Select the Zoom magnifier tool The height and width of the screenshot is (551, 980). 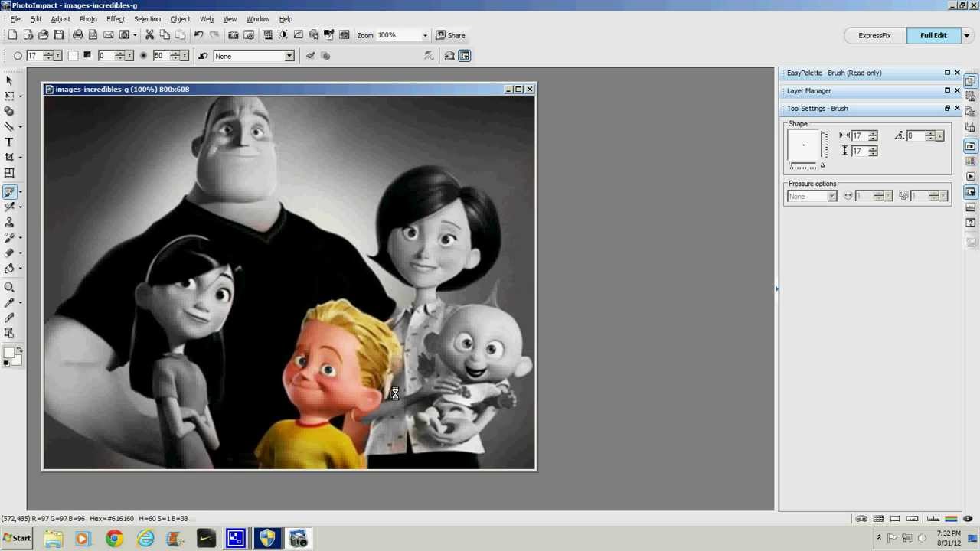(9, 288)
